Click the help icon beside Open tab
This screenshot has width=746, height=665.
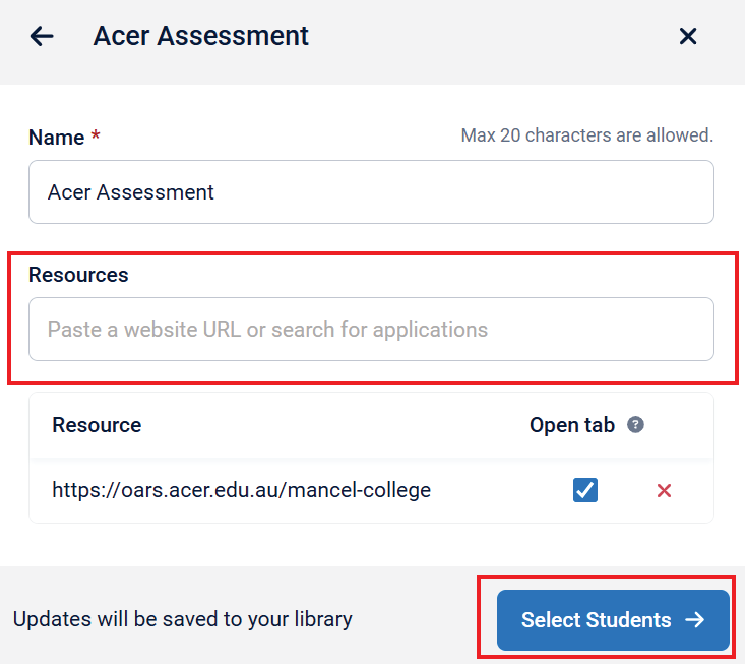pyautogui.click(x=635, y=425)
